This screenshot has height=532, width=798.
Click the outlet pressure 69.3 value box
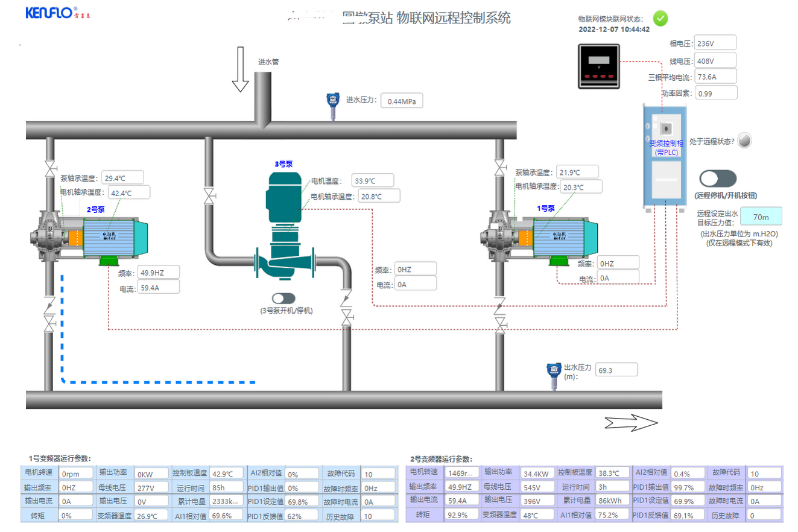[616, 370]
